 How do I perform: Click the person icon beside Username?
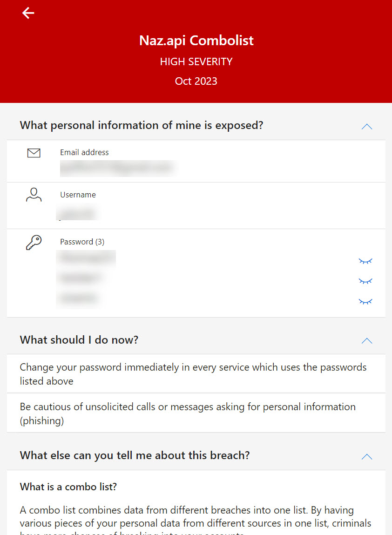pos(34,195)
